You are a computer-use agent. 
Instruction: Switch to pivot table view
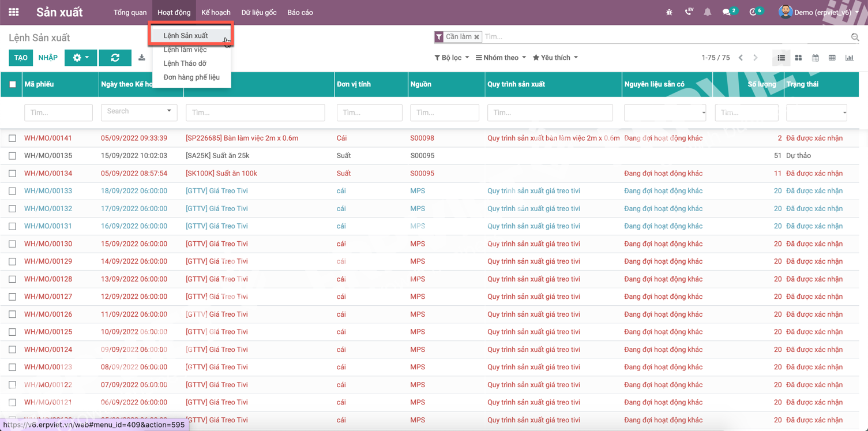pyautogui.click(x=833, y=57)
